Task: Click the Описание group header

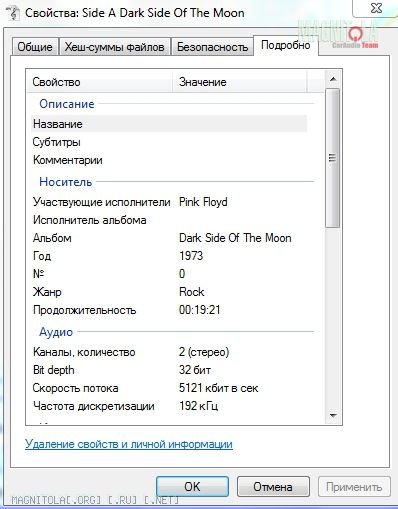Action: coord(67,104)
